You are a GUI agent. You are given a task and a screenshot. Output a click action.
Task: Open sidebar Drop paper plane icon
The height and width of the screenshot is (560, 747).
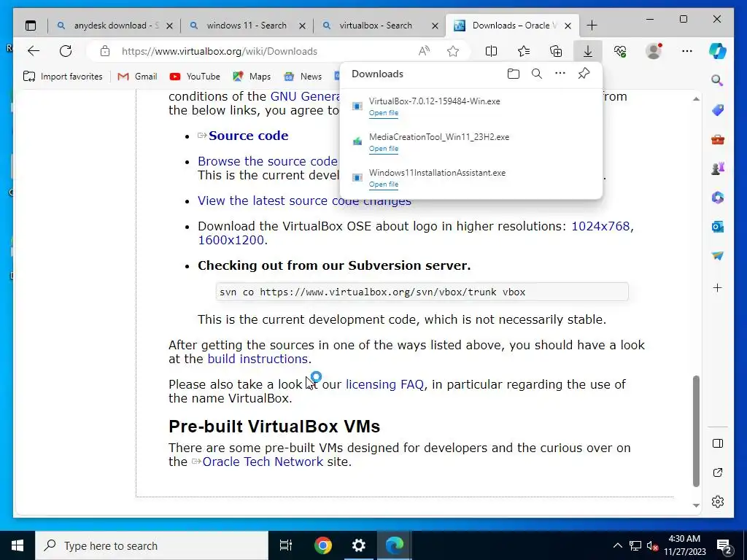pyautogui.click(x=718, y=256)
